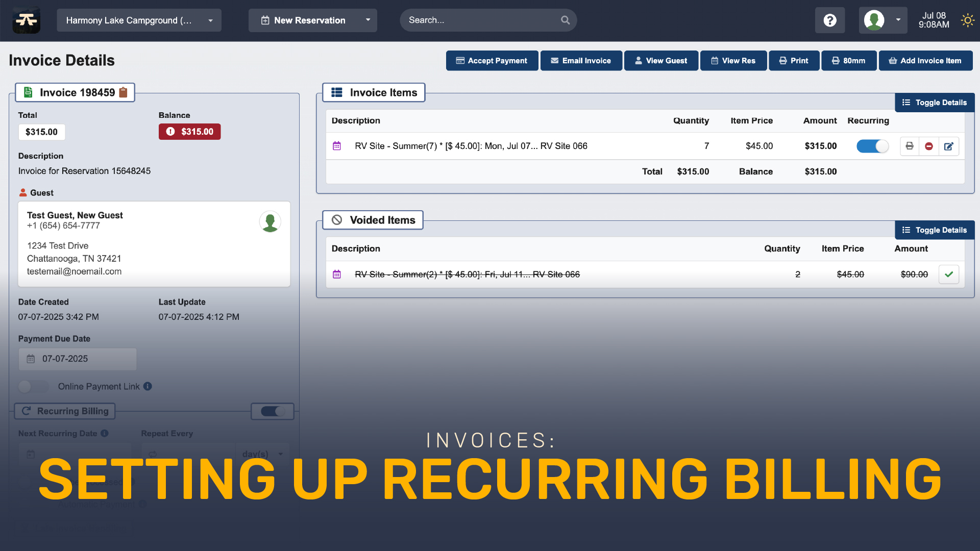Click the Recurring Billing refresh icon

[x=27, y=411]
